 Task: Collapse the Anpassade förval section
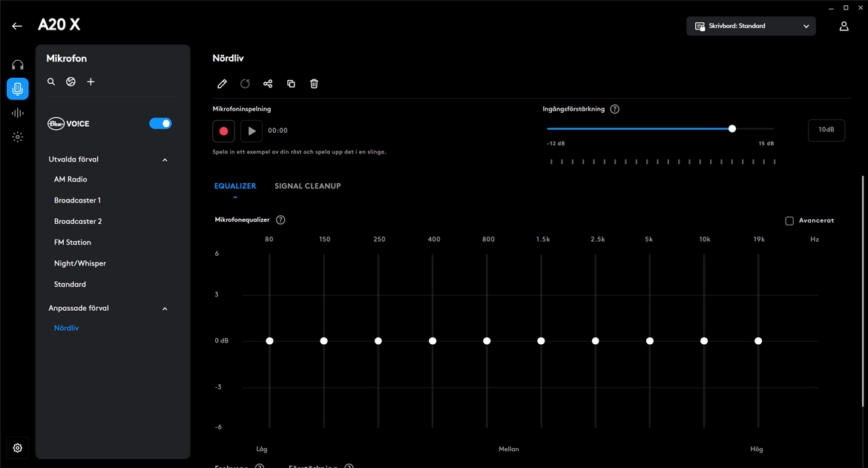click(165, 309)
